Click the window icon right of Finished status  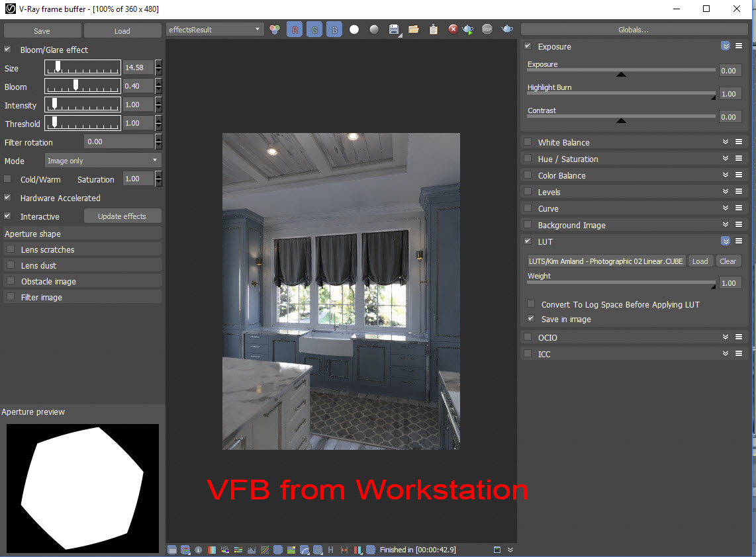pyautogui.click(x=497, y=550)
